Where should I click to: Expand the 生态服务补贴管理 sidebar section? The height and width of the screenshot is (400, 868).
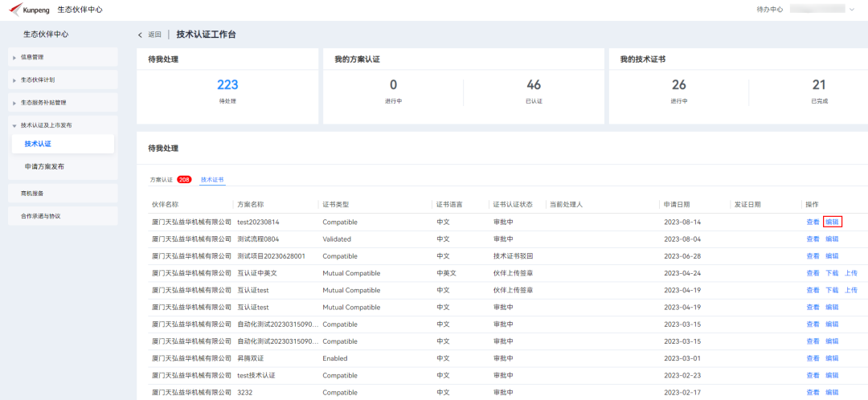click(x=63, y=102)
